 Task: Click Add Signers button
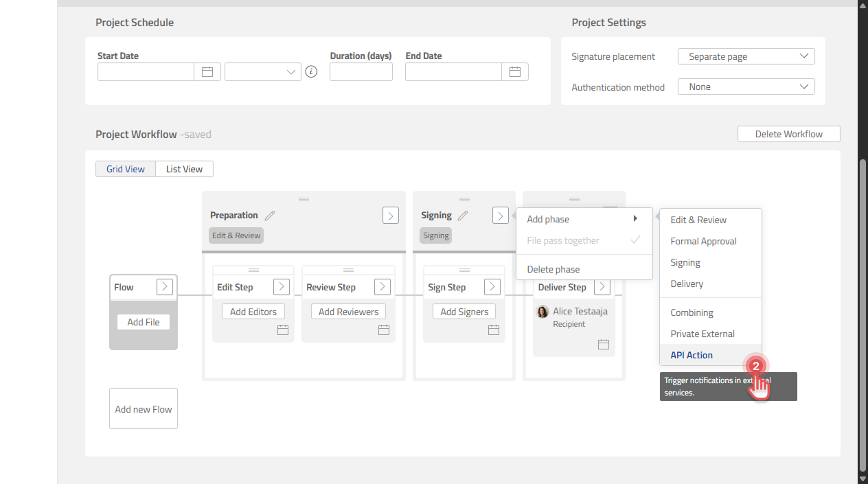(x=464, y=312)
